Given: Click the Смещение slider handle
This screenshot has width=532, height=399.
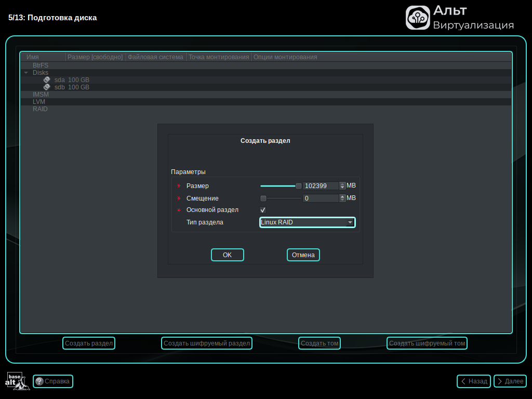Looking at the screenshot, I should (263, 198).
